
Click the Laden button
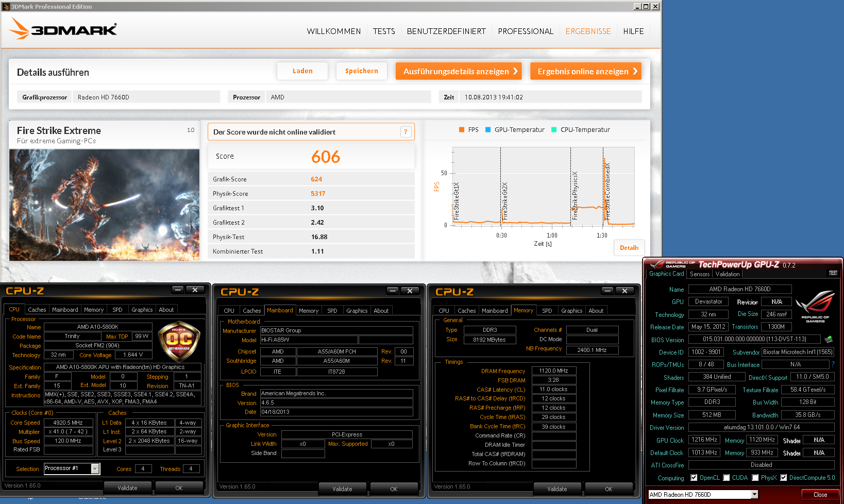302,71
